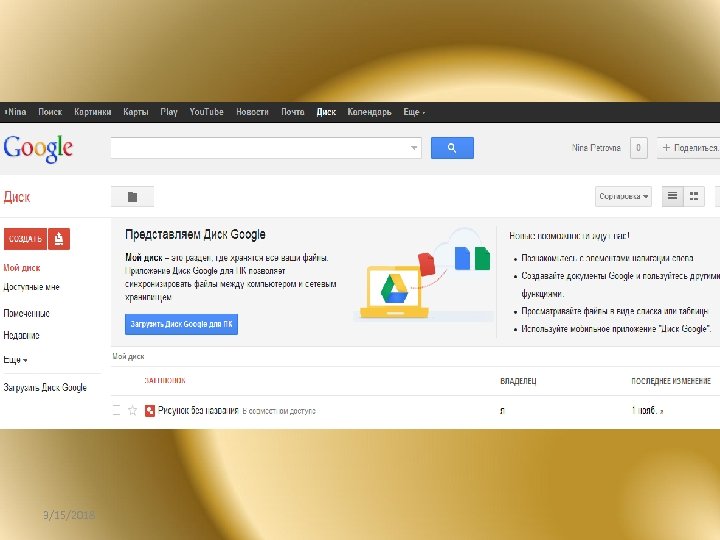The image size is (720, 540).
Task: Click the notifications counter 0 button
Action: click(x=638, y=148)
